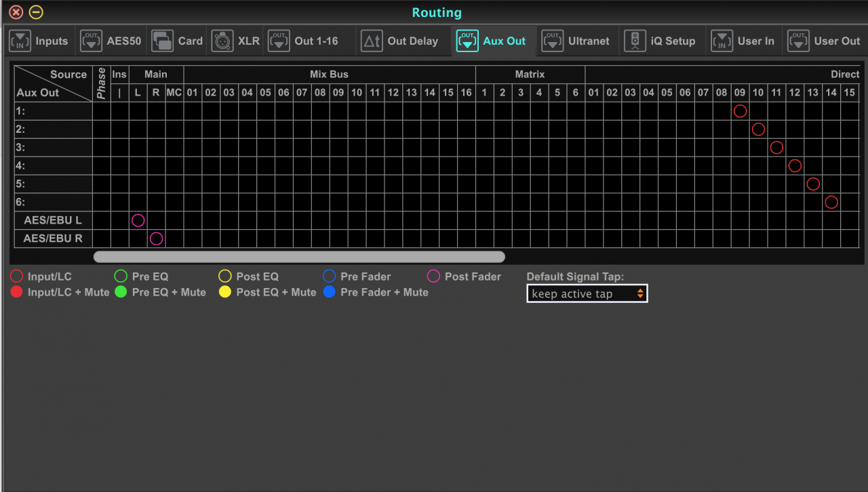Viewport: 868px width, 492px height.
Task: Click the Pre Fader blue outline legend circle
Action: point(330,276)
